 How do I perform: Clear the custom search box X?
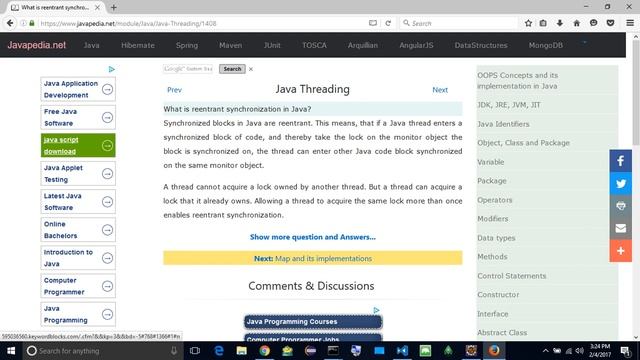click(x=251, y=69)
